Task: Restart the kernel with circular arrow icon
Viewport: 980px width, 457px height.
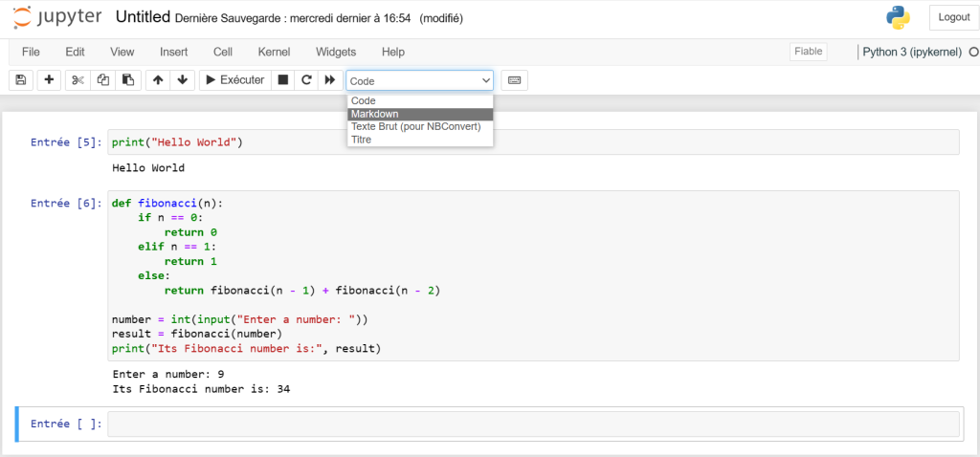Action: click(306, 80)
